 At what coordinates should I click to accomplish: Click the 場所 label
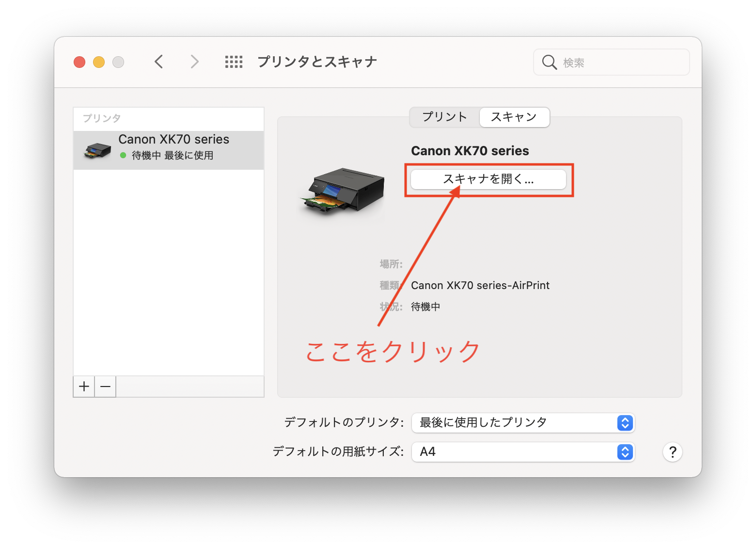pos(391,264)
